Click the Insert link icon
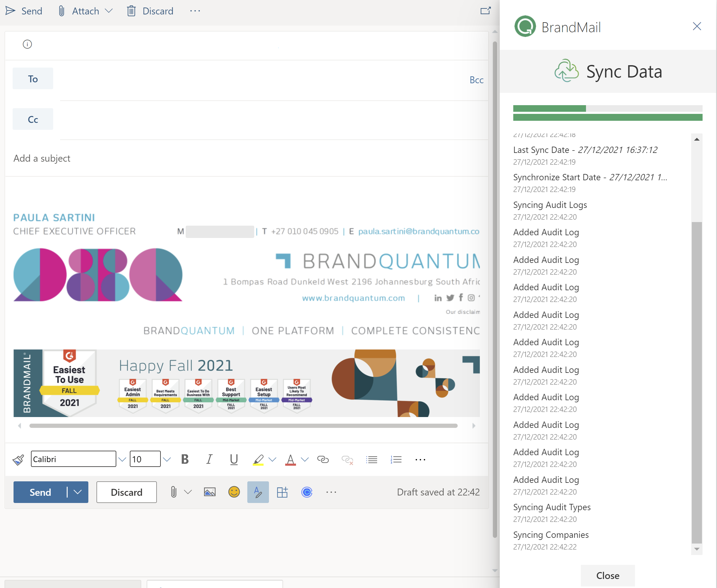717x588 pixels. point(323,459)
